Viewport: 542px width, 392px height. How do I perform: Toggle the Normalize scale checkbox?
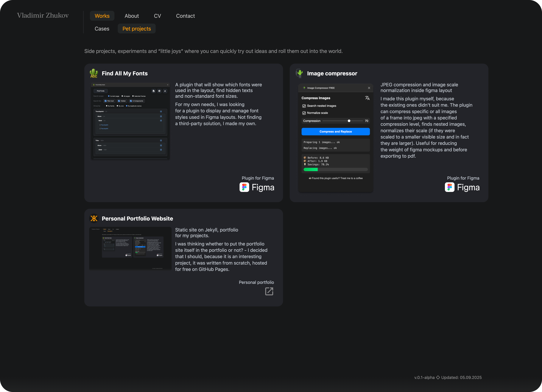304,113
